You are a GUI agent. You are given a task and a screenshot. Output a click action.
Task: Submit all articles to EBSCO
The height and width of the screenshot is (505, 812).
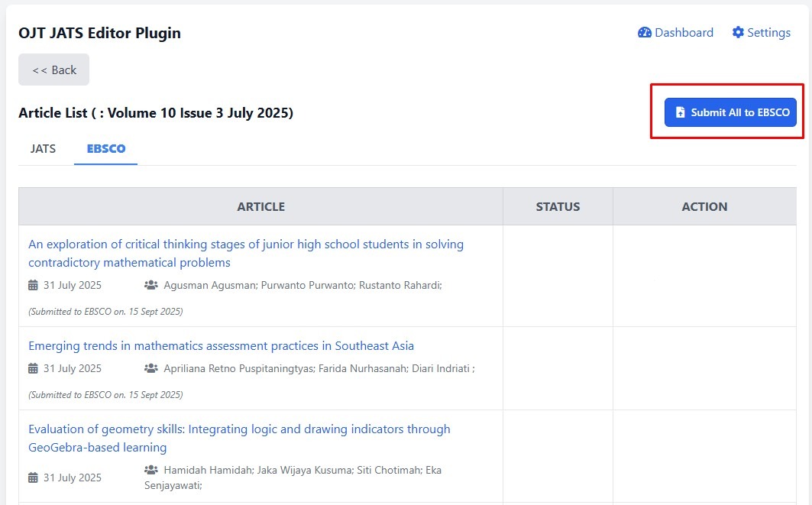(730, 112)
